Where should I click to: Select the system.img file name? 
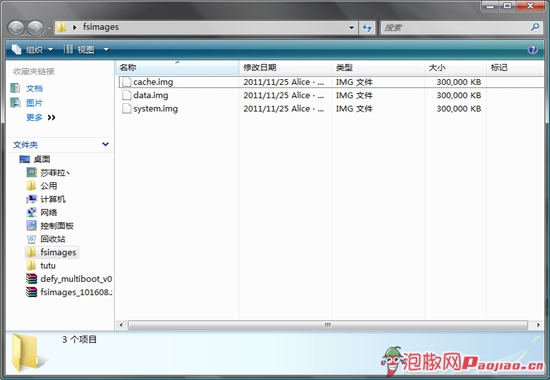(156, 109)
